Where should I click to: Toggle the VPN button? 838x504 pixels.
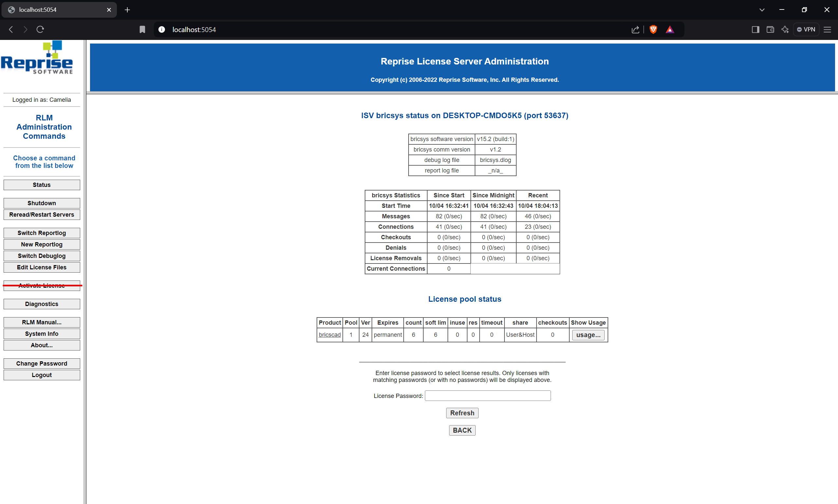[x=806, y=29]
